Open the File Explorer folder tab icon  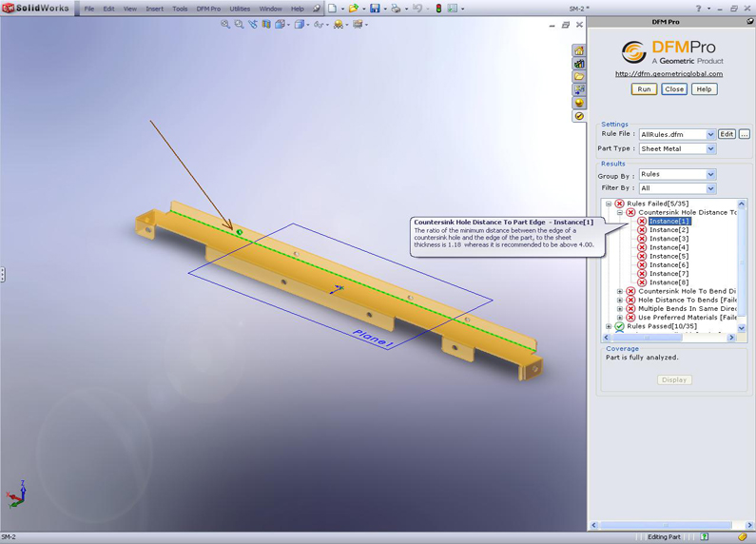pos(579,77)
